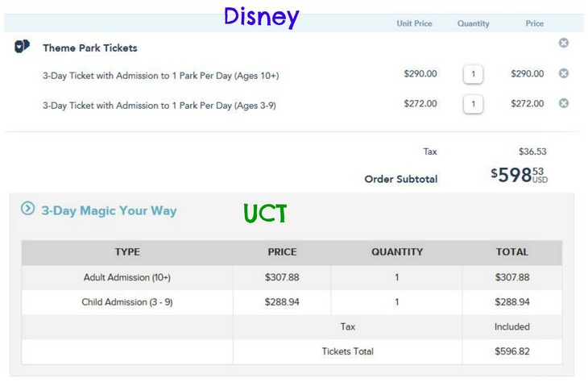Click the Ages 10+ ticket description
Viewport: 588px width, 382px height.
(x=161, y=76)
